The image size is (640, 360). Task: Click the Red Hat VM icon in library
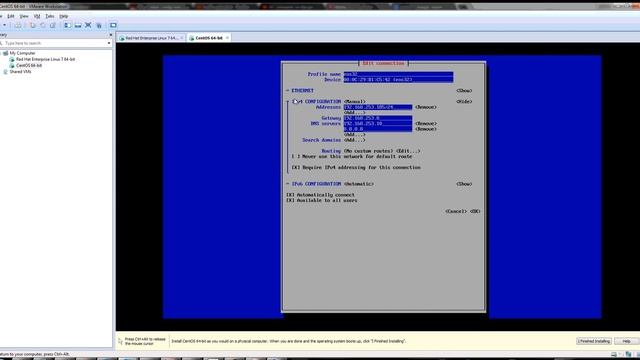tap(12, 59)
